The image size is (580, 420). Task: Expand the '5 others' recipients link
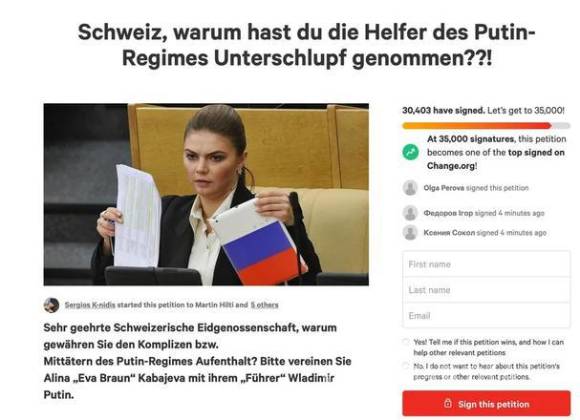(264, 305)
